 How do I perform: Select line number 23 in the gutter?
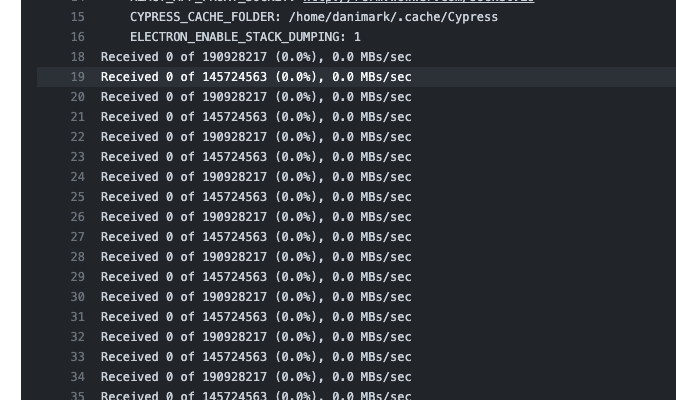click(x=78, y=157)
